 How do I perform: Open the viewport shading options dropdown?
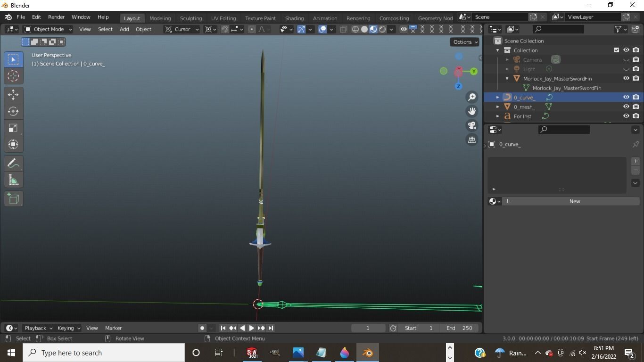[x=391, y=29]
